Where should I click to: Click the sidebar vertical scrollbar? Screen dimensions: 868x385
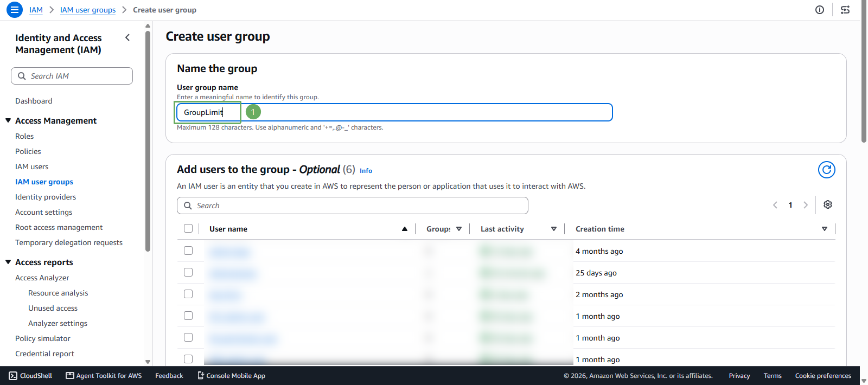(148, 142)
